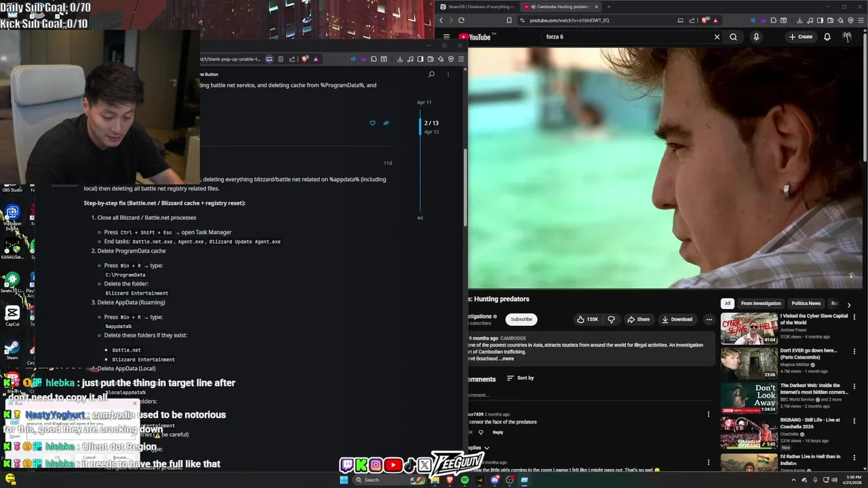The height and width of the screenshot is (488, 868).
Task: Open comment options for the 'censor the face' comment
Action: (709, 414)
